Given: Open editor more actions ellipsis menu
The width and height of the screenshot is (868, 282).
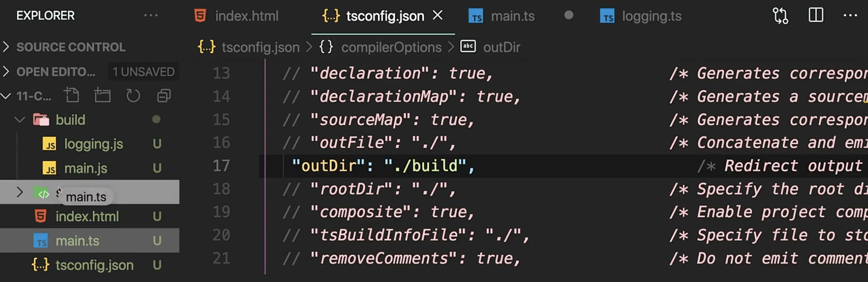Looking at the screenshot, I should tap(850, 15).
